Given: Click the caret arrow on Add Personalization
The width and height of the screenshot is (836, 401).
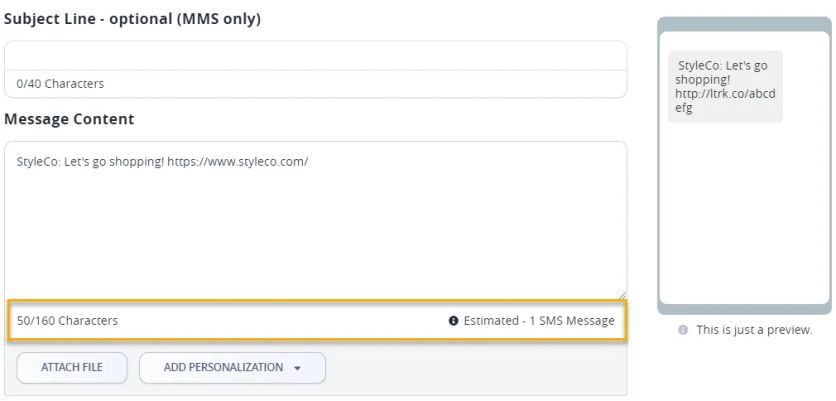Looking at the screenshot, I should pyautogui.click(x=298, y=368).
